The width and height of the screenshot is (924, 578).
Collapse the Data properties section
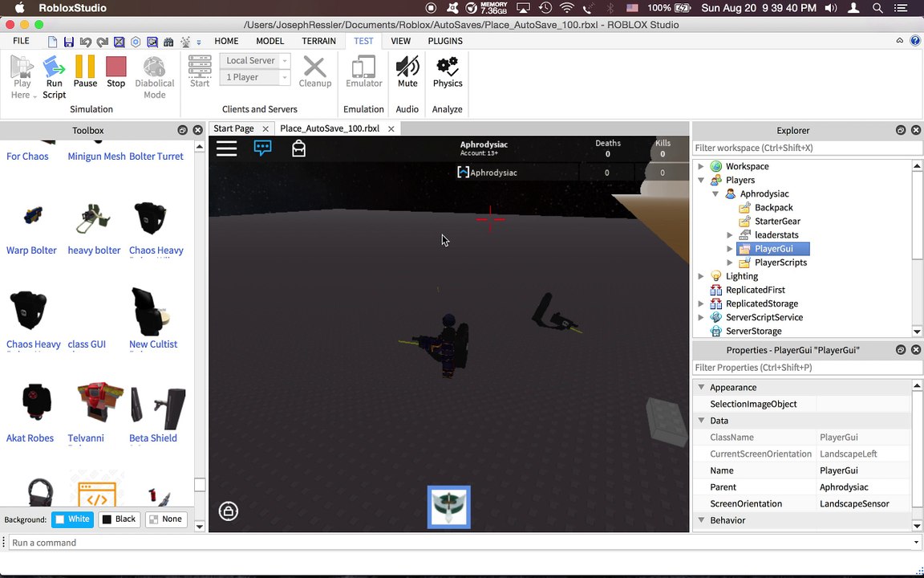[x=701, y=421]
